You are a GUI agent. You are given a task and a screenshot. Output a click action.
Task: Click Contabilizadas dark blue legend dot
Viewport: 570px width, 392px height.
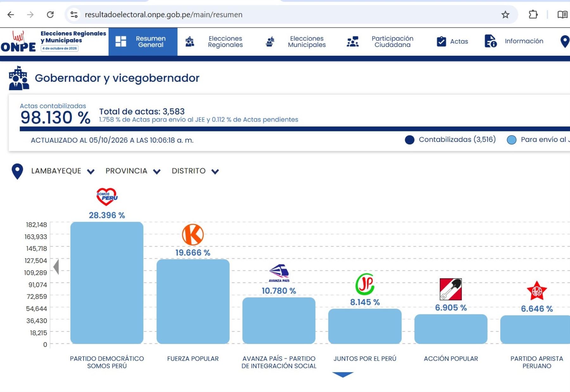(409, 140)
